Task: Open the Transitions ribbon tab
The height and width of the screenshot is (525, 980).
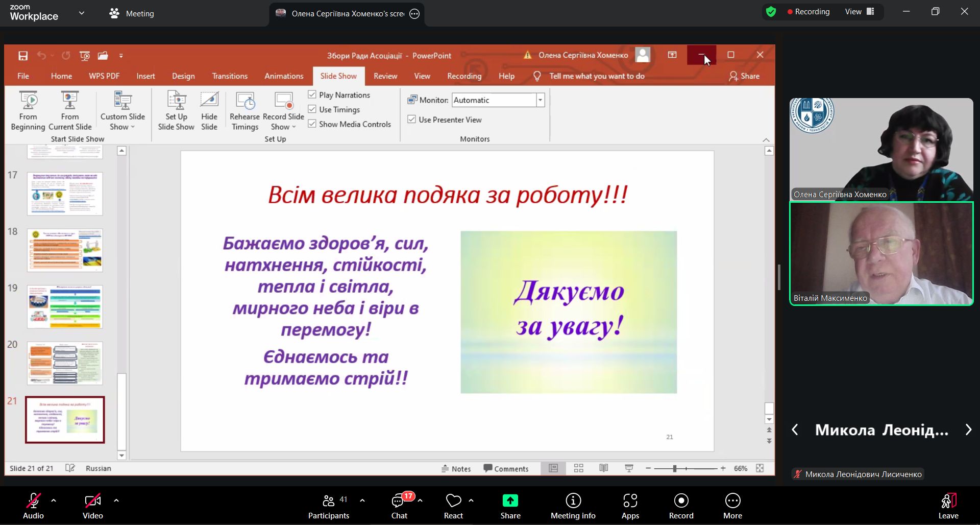Action: [x=230, y=76]
